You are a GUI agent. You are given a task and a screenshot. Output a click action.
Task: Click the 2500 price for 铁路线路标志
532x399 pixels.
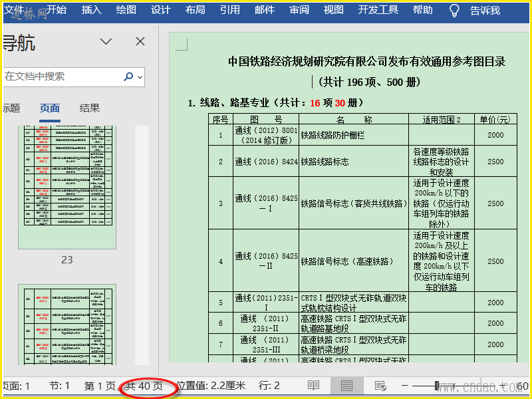coord(495,162)
